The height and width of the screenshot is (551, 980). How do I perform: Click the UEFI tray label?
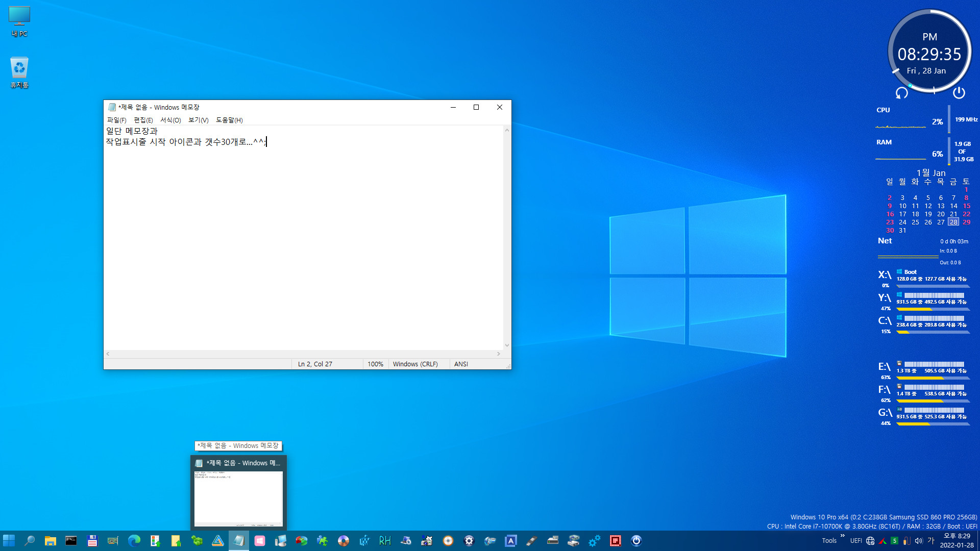click(x=856, y=541)
